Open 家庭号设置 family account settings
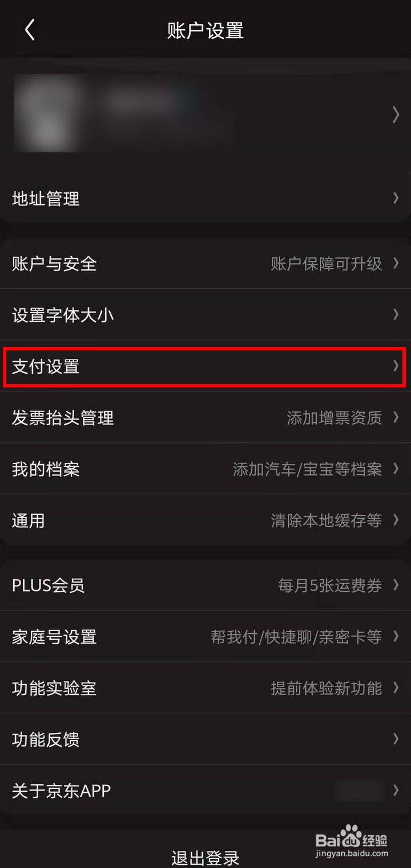This screenshot has height=868, width=411. point(205,636)
